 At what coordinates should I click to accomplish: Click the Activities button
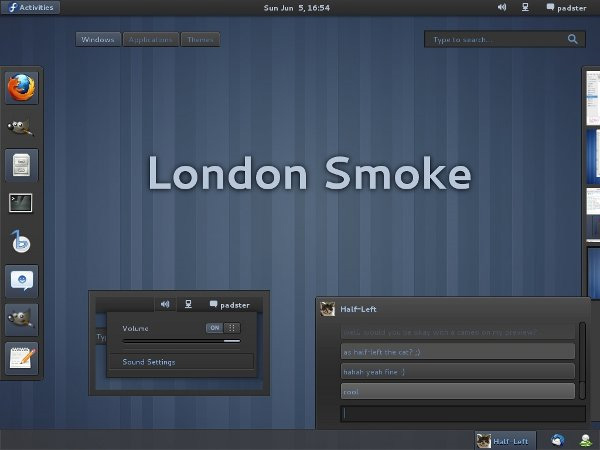point(31,7)
